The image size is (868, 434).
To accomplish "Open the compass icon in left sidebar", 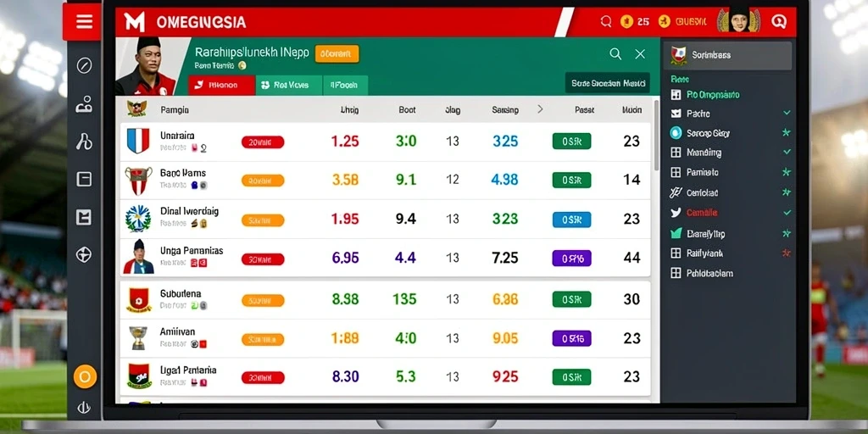I will coord(84,66).
